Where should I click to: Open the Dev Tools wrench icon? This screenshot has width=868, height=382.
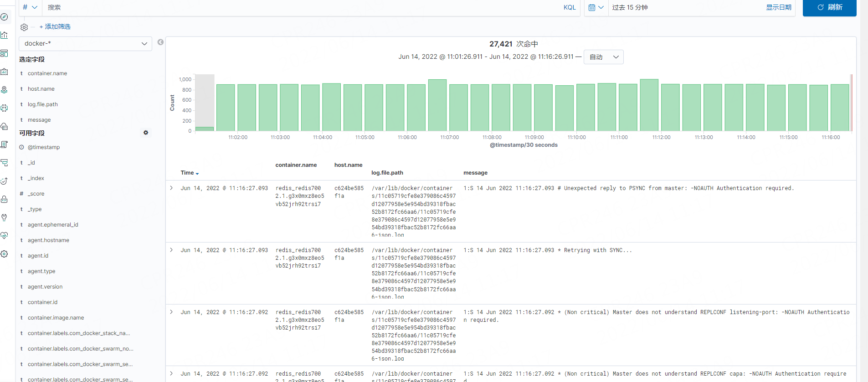[4, 217]
